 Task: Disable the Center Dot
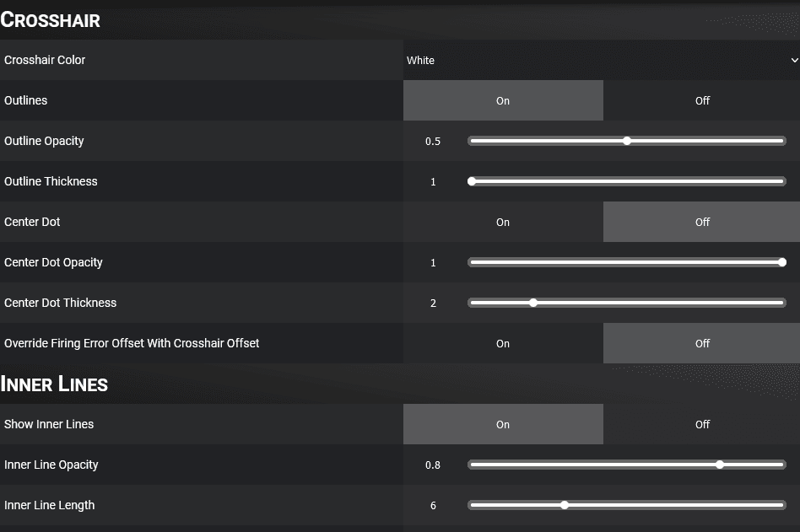click(701, 222)
